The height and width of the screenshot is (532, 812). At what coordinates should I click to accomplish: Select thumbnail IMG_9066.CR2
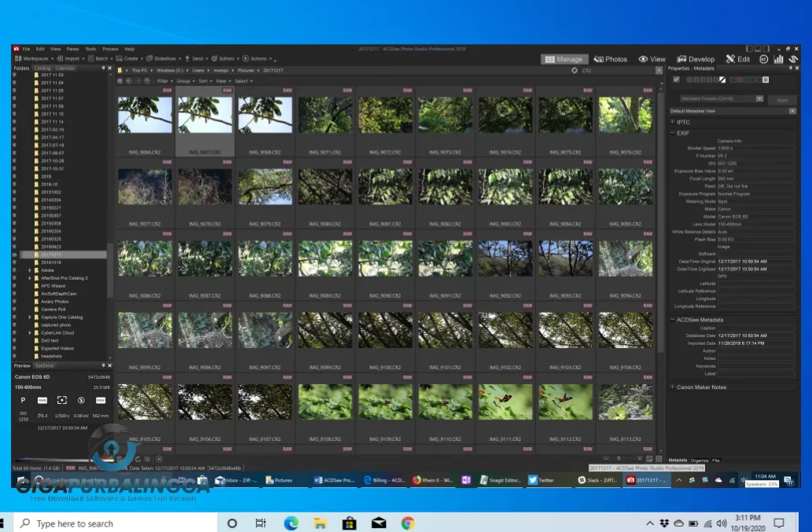(145, 122)
